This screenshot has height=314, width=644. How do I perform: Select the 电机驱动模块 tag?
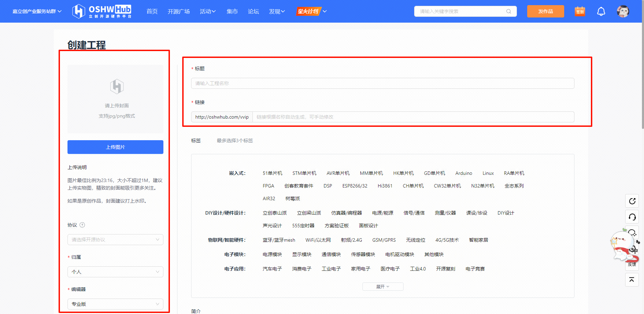coord(400,254)
